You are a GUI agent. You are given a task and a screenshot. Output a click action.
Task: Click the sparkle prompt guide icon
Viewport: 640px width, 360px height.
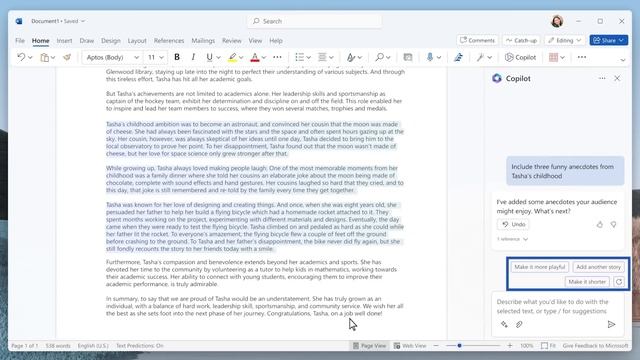click(504, 324)
